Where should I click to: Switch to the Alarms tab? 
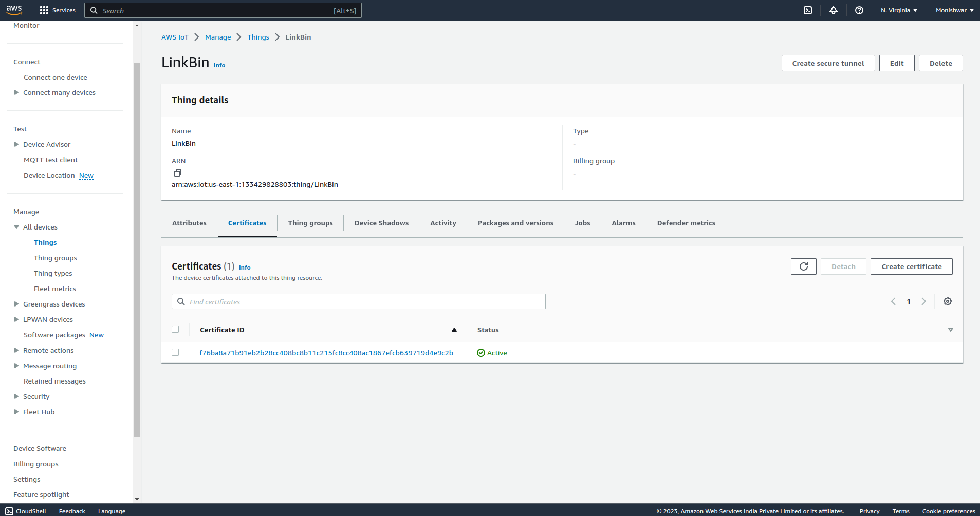(623, 223)
